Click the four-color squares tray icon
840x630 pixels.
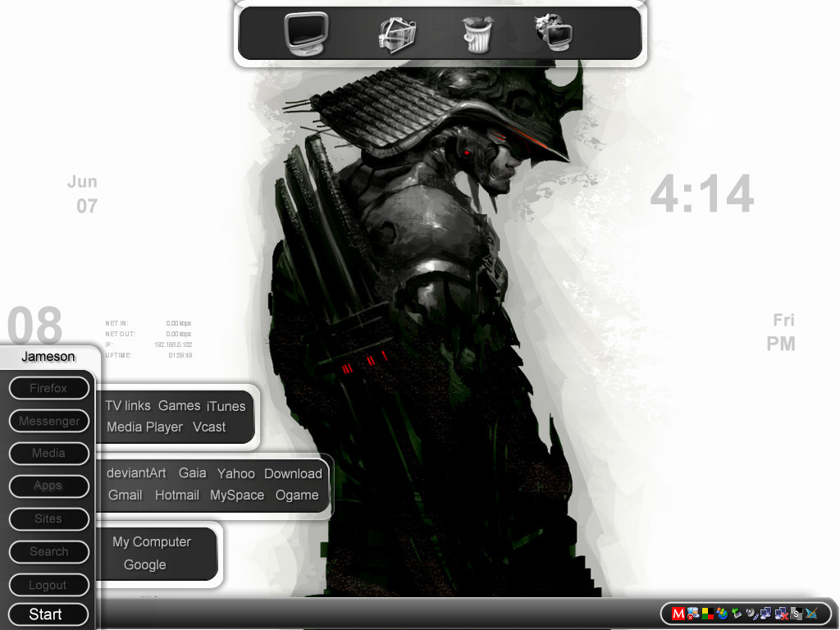[x=708, y=614]
